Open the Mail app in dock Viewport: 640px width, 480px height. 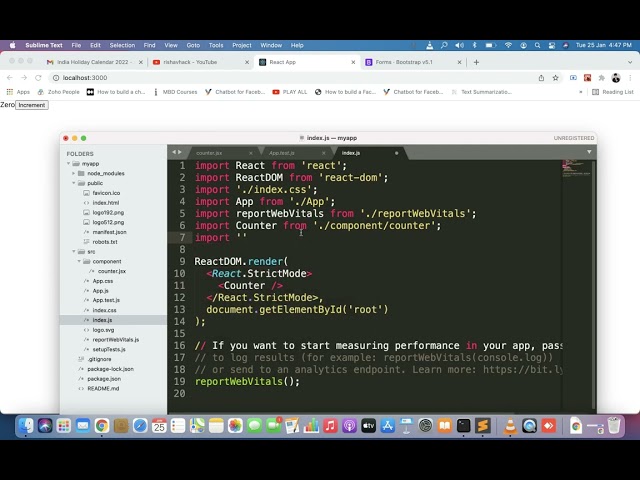(83, 426)
